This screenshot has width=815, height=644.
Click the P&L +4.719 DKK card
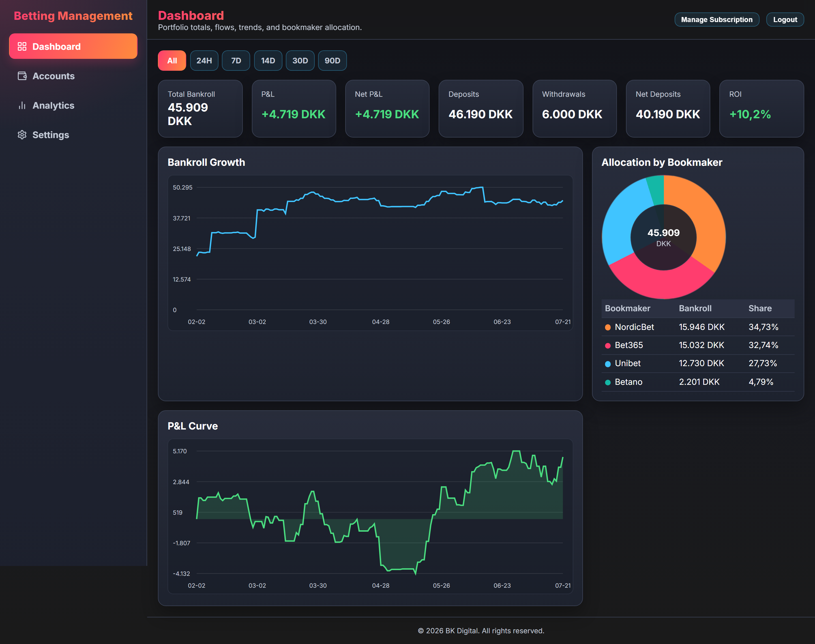click(x=294, y=109)
